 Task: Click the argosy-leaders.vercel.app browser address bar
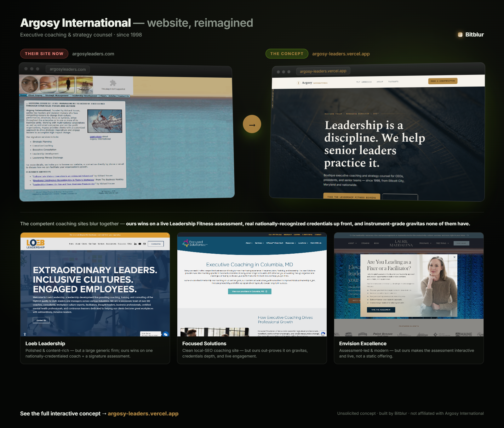[x=323, y=71]
